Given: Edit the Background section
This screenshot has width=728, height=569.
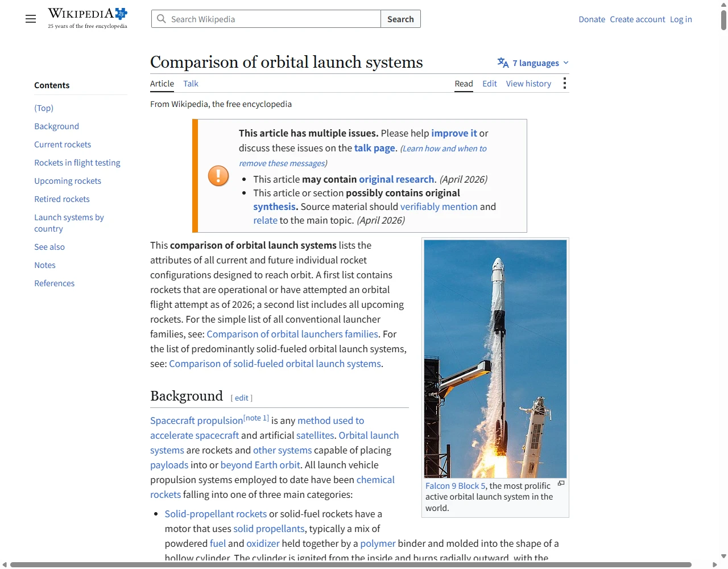Looking at the screenshot, I should [x=242, y=398].
